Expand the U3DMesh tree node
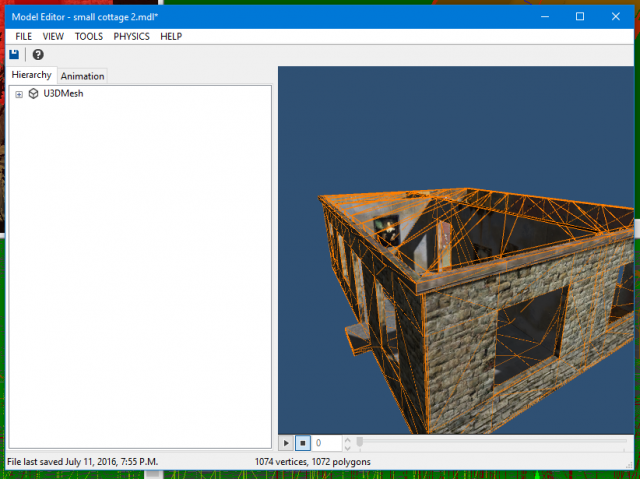Image resolution: width=640 pixels, height=479 pixels. click(x=19, y=94)
